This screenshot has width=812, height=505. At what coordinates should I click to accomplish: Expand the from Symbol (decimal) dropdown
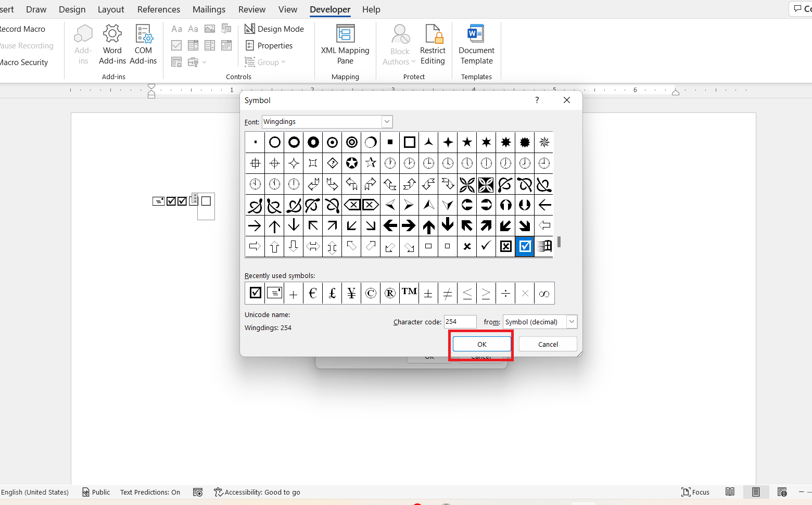click(572, 322)
